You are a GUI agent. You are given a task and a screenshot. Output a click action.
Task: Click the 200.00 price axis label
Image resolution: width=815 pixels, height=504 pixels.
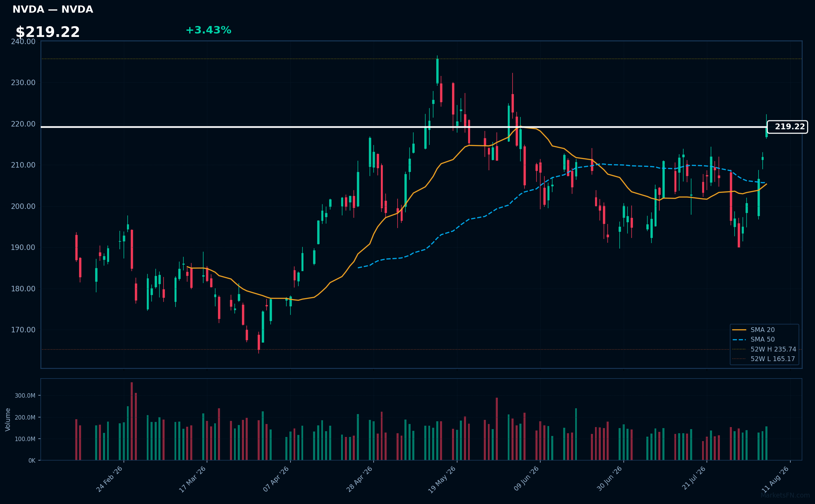23,207
